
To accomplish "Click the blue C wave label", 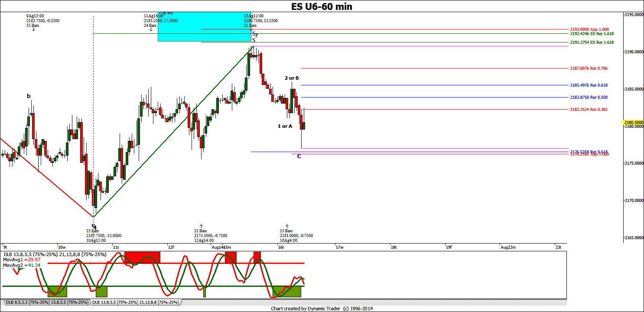I will [x=299, y=156].
